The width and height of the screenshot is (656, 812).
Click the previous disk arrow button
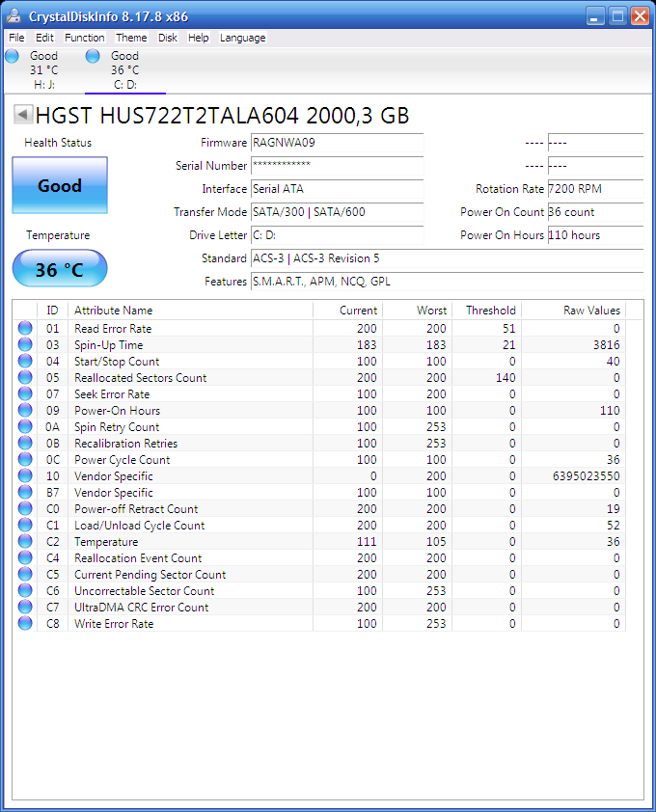coord(23,114)
